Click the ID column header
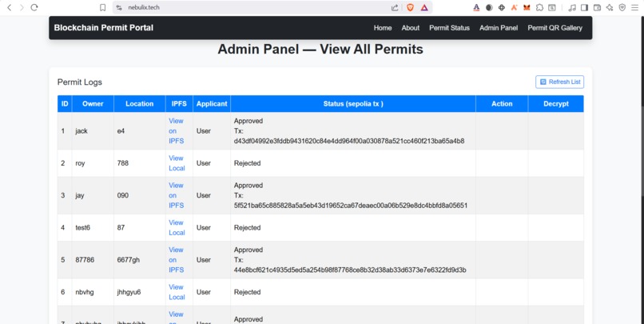 65,104
